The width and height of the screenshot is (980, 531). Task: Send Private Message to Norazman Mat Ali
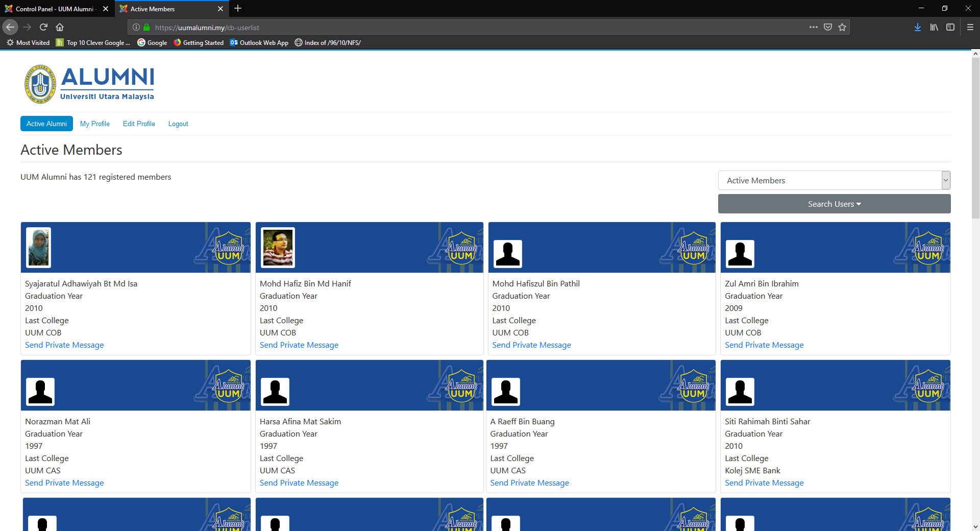64,483
